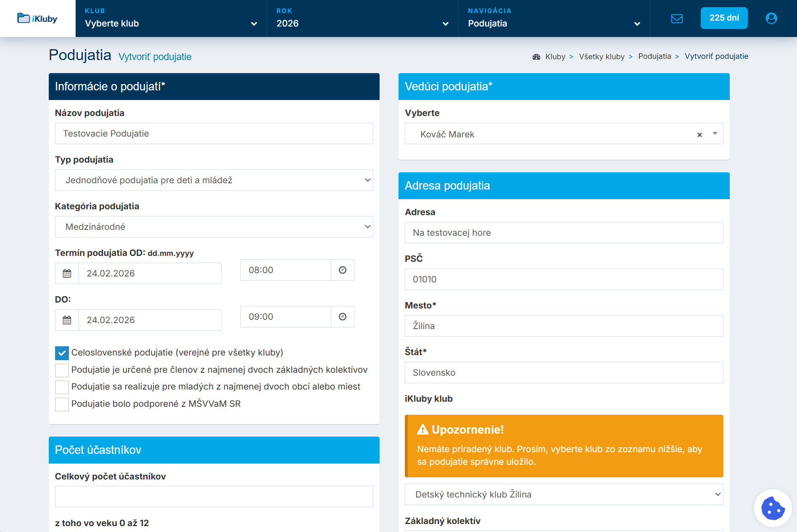Open the user profile icon
The image size is (797, 532).
(771, 18)
